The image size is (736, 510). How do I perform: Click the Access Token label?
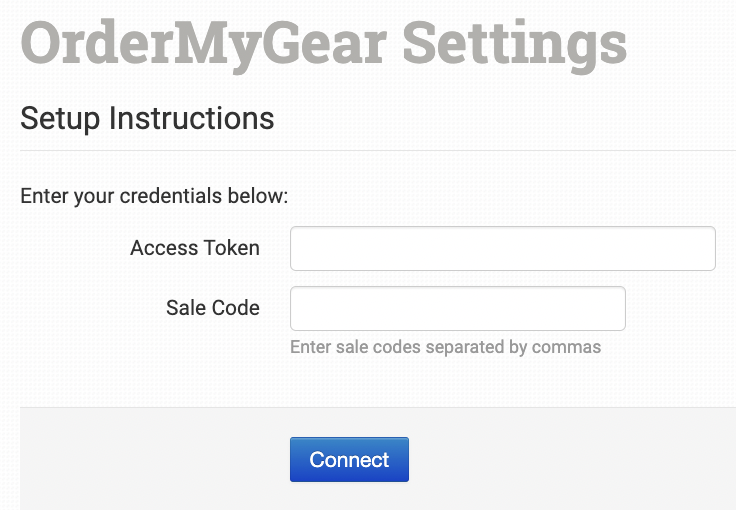point(195,248)
